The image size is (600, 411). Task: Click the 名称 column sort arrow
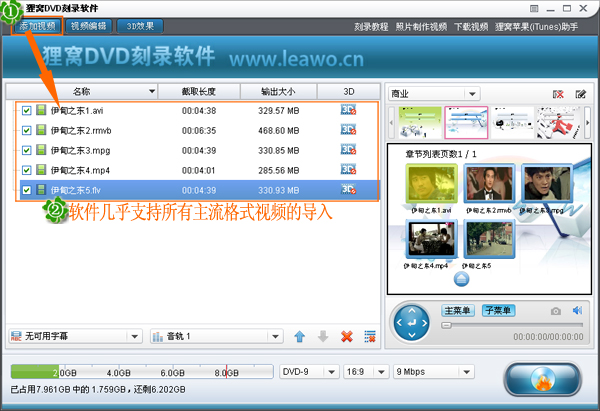152,91
